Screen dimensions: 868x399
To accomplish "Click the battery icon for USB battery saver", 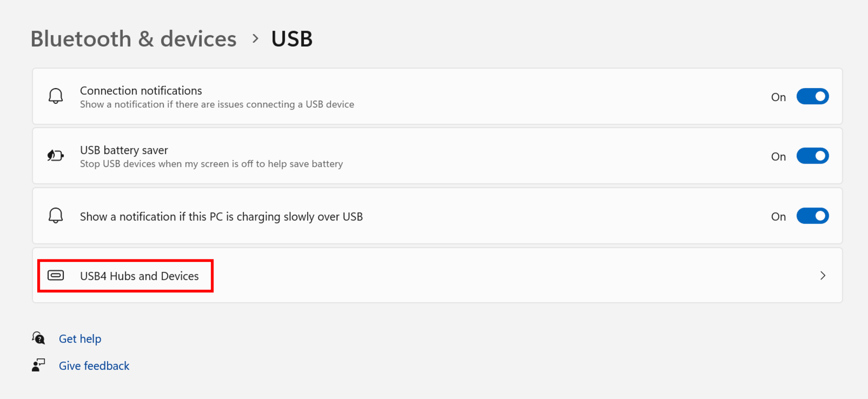I will [x=55, y=156].
